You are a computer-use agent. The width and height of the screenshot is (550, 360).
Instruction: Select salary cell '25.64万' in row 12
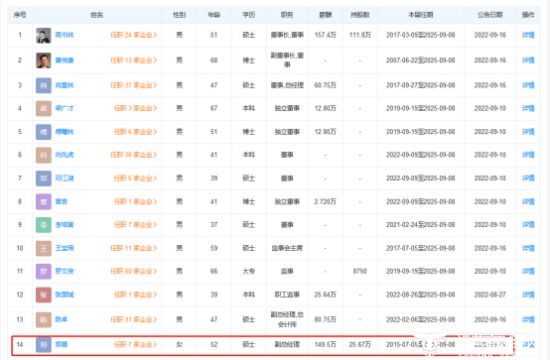pos(325,294)
